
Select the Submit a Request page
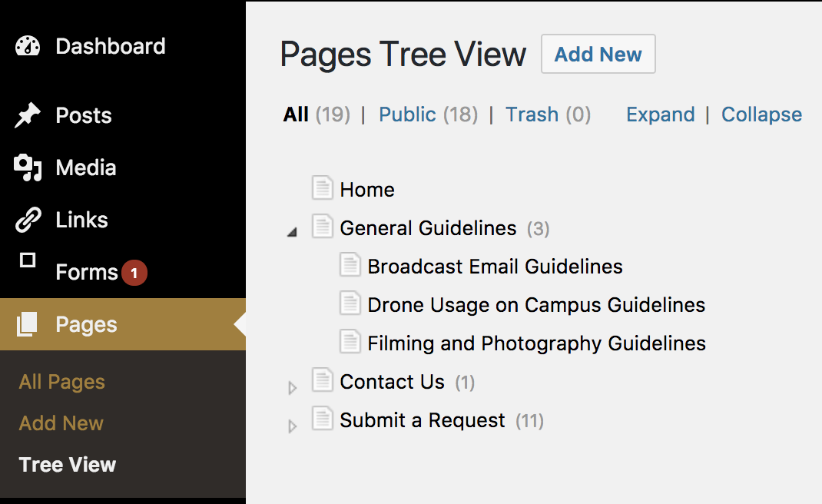[x=423, y=420]
